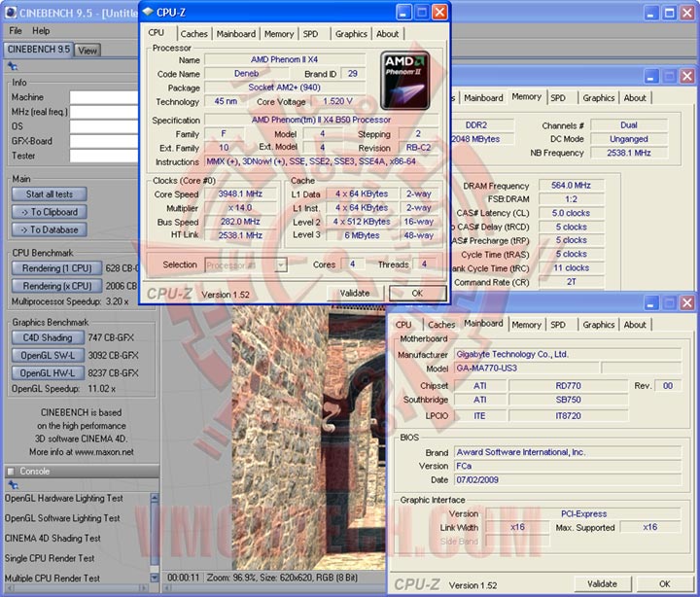The height and width of the screenshot is (597, 700).
Task: Click the CINEBENCH title bar app icon
Action: [x=11, y=13]
